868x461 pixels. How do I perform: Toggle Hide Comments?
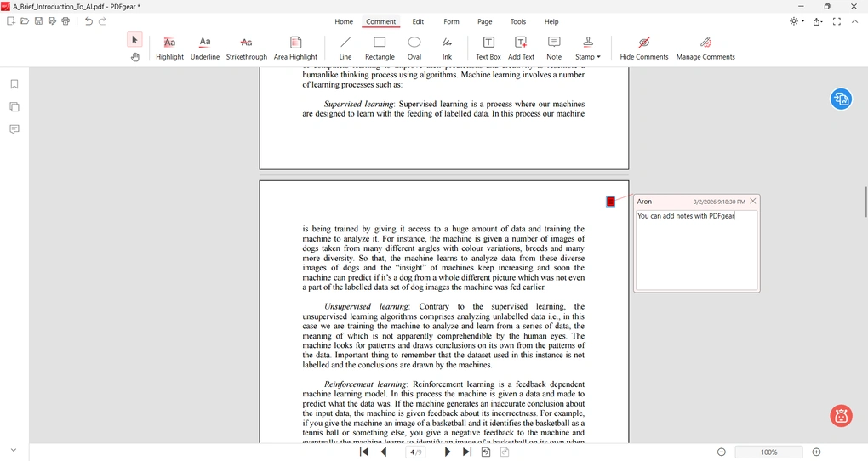coord(644,48)
